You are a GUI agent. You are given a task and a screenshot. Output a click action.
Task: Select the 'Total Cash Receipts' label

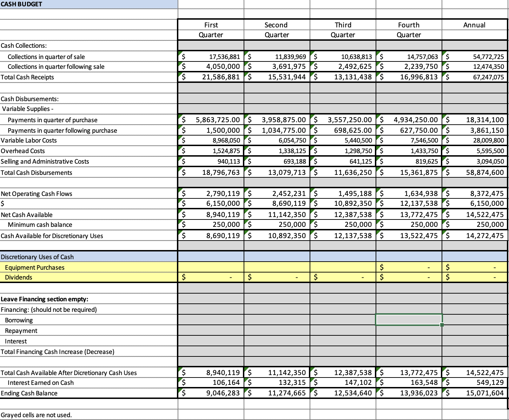pyautogui.click(x=27, y=77)
